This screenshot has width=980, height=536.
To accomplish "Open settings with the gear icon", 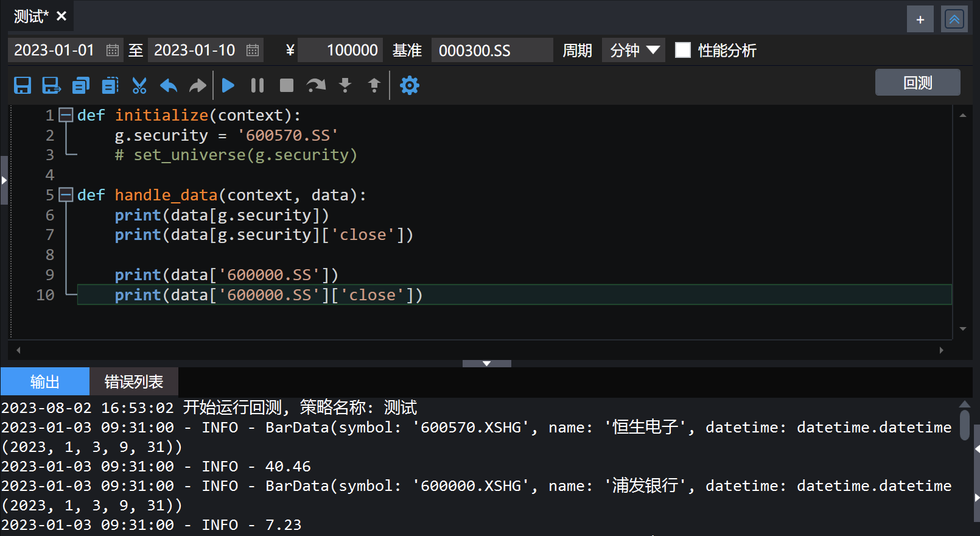I will (409, 85).
